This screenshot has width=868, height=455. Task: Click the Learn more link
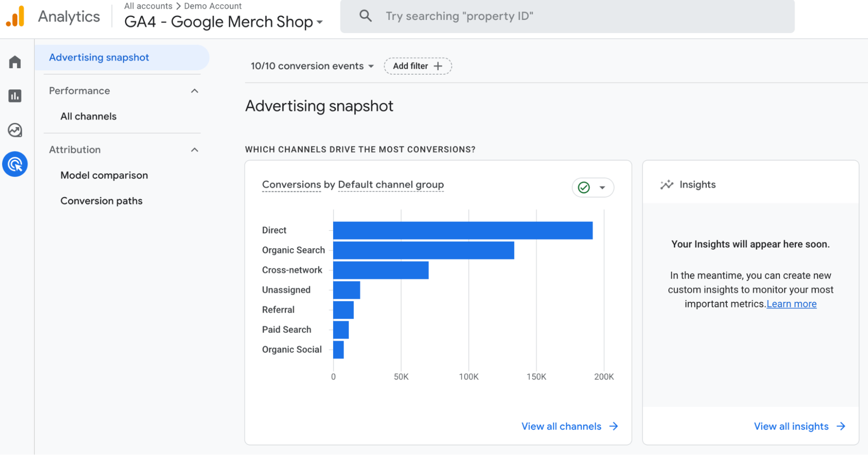tap(792, 304)
